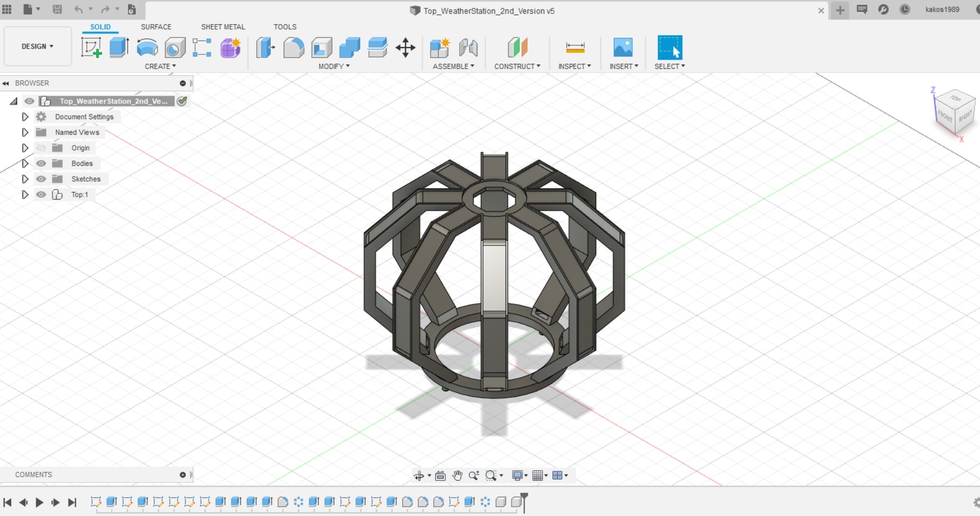Screen dimensions: 980x516
Task: Open the Modify dropdown menu
Action: (333, 66)
